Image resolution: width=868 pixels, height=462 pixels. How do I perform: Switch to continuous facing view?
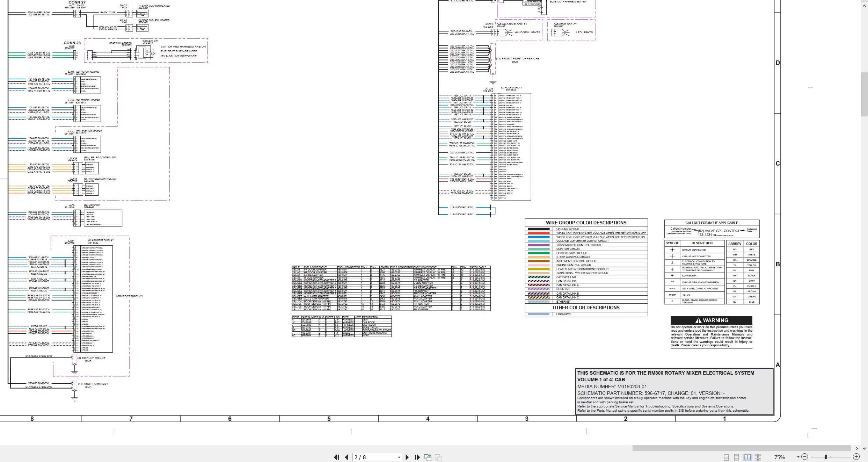coord(758,457)
